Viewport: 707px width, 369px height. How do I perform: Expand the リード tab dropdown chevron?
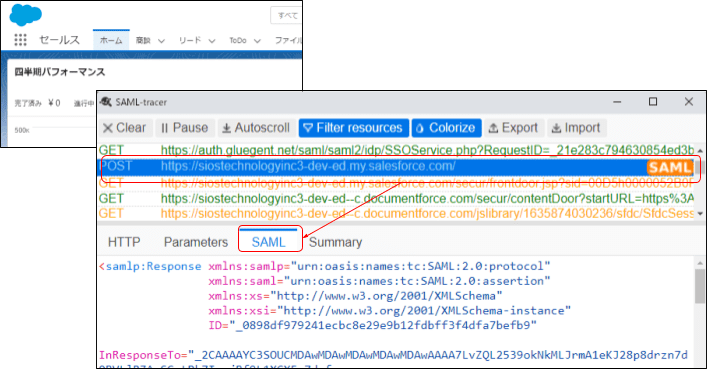[211, 41]
